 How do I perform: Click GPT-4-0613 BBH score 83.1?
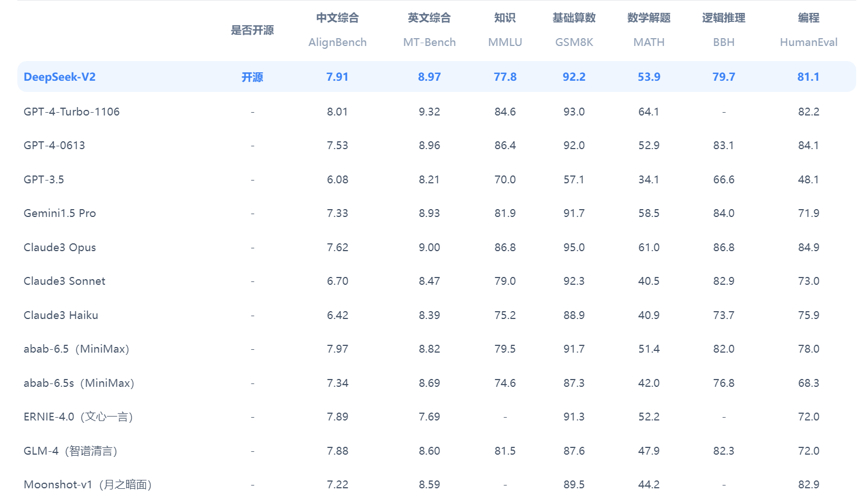(x=724, y=145)
